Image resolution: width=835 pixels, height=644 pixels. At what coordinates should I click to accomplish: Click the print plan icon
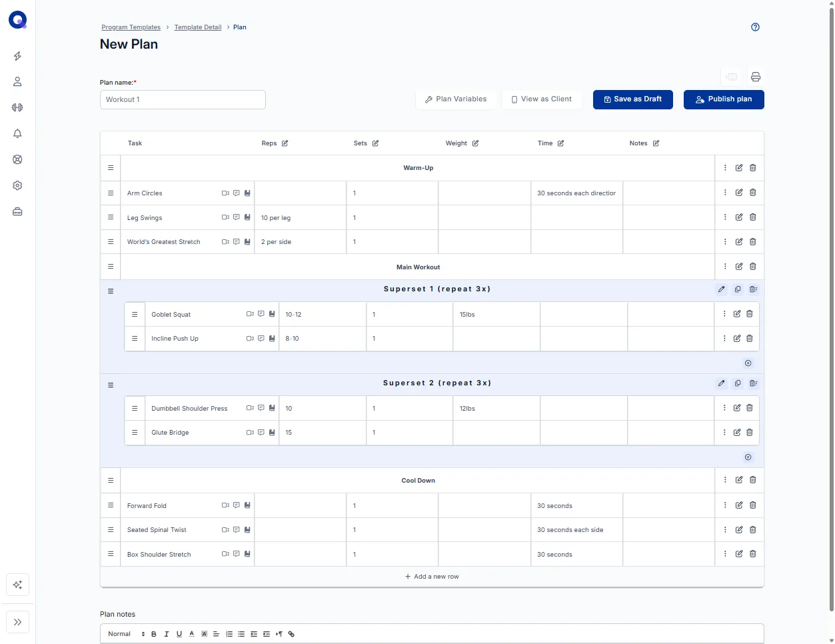[756, 77]
